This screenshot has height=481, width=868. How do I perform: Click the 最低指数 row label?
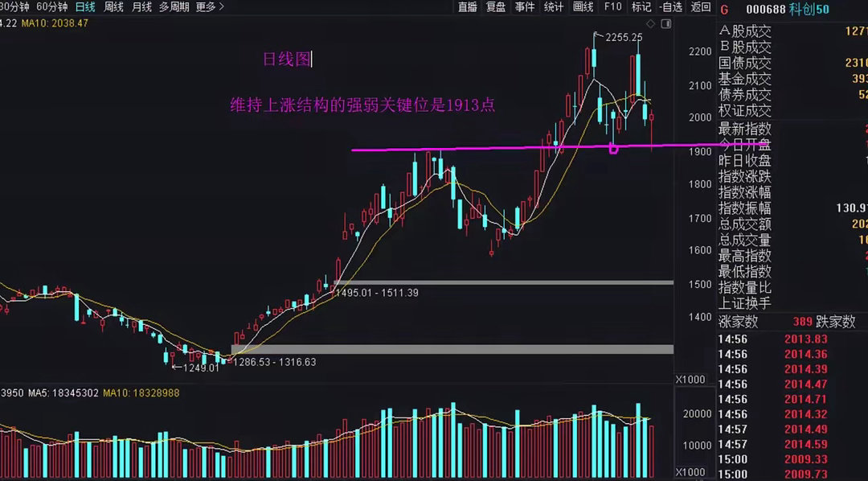point(744,272)
